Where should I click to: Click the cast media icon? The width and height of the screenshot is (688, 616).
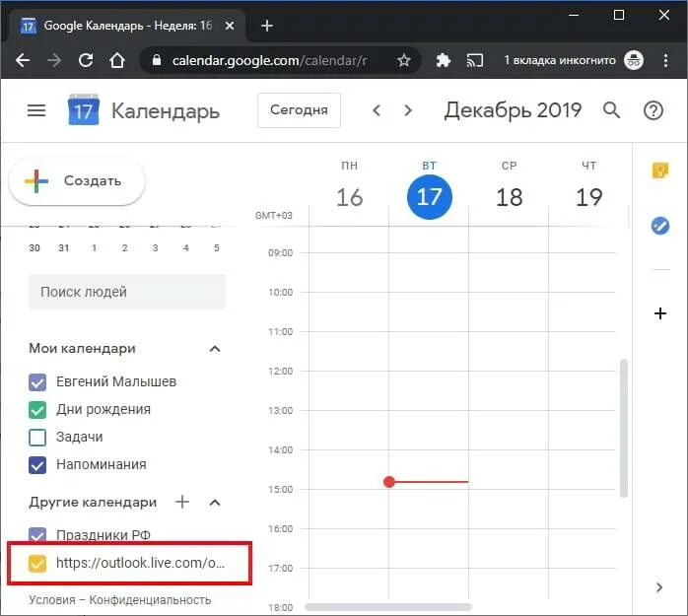pyautogui.click(x=475, y=60)
